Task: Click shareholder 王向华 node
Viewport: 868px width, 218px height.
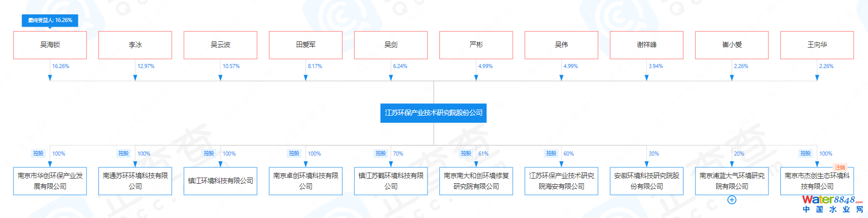Action: coord(817,45)
